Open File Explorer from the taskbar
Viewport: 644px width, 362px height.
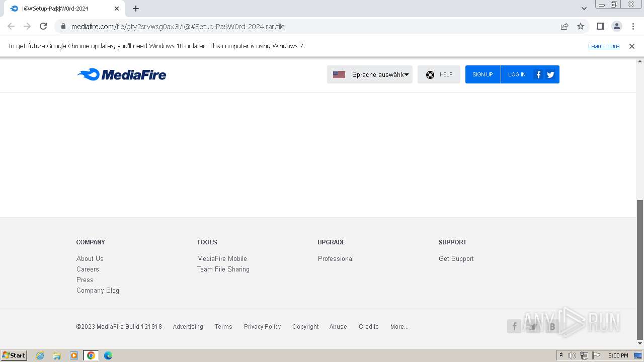point(57,355)
